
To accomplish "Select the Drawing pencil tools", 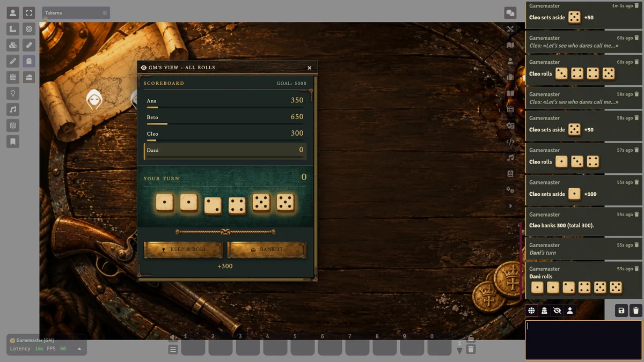I will (x=13, y=61).
